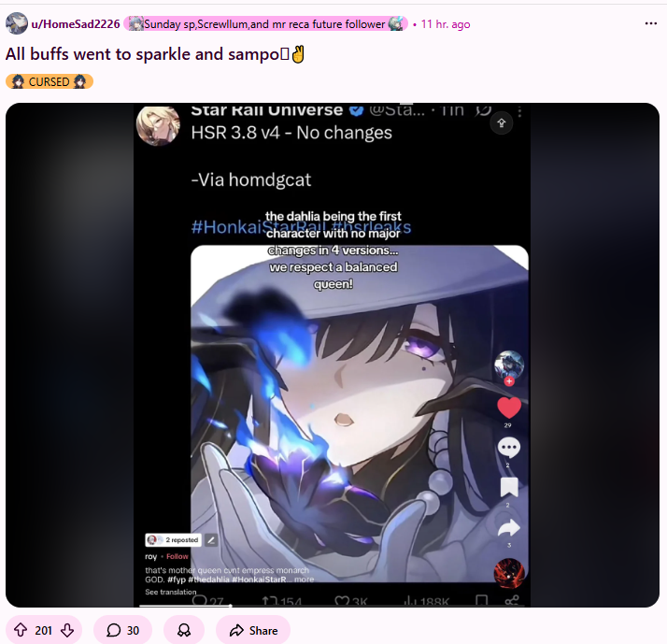The width and height of the screenshot is (667, 644).
Task: Open the spinning sound disc icon
Action: tap(509, 573)
